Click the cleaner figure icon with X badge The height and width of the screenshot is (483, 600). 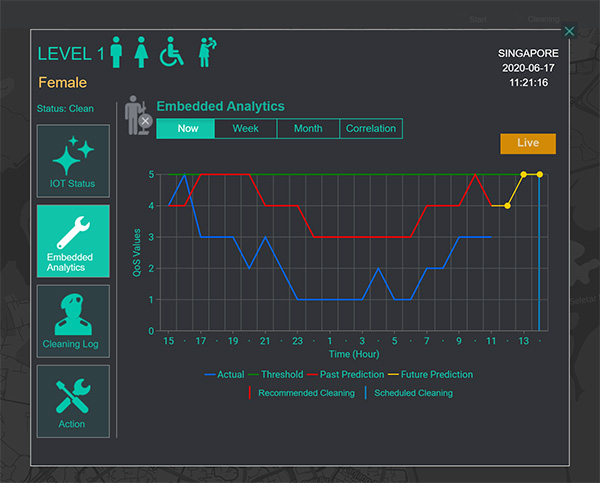(135, 115)
